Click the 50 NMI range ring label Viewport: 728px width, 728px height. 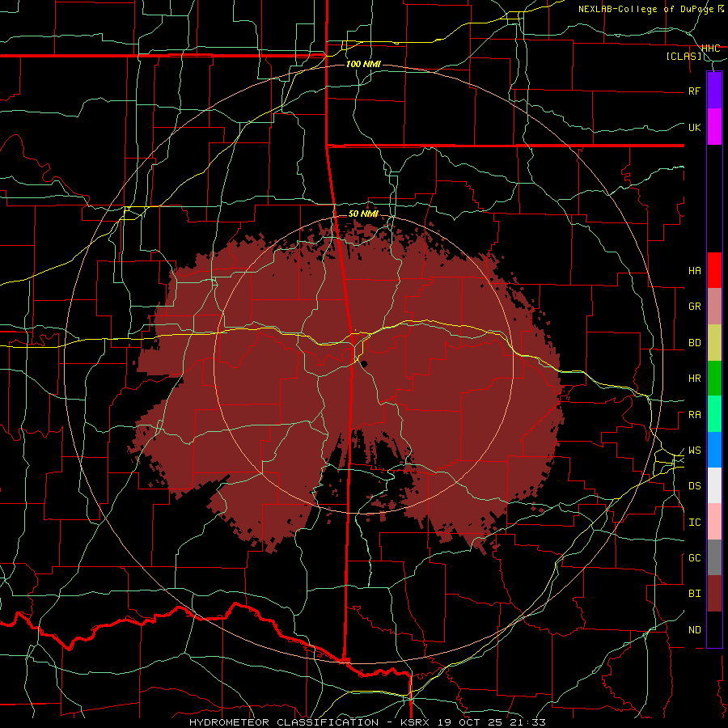363,214
